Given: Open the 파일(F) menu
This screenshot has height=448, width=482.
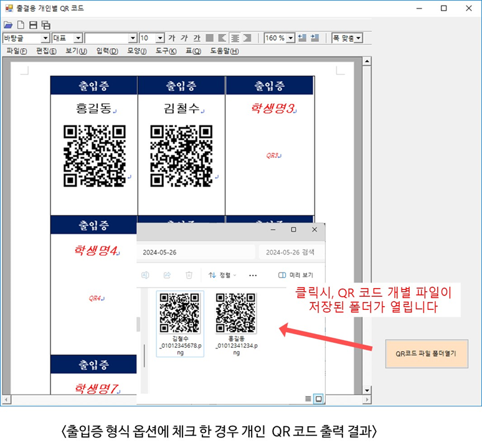Looking at the screenshot, I should (x=17, y=50).
